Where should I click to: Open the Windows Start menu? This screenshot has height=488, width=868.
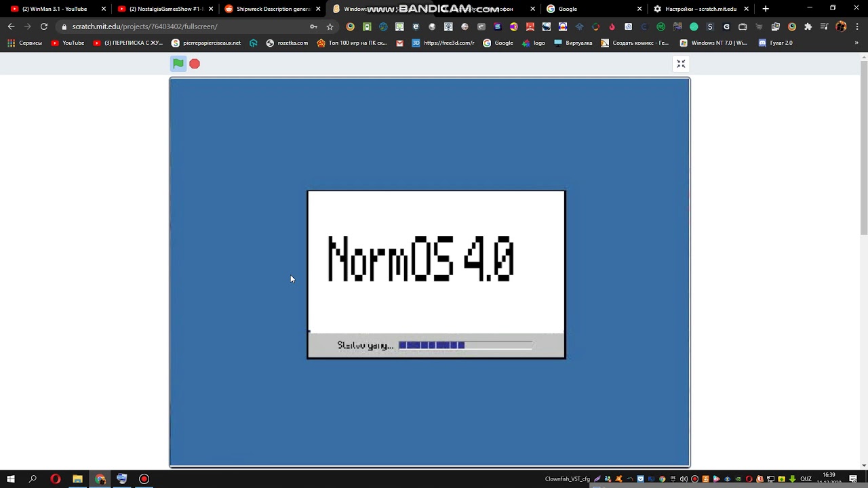point(11,479)
